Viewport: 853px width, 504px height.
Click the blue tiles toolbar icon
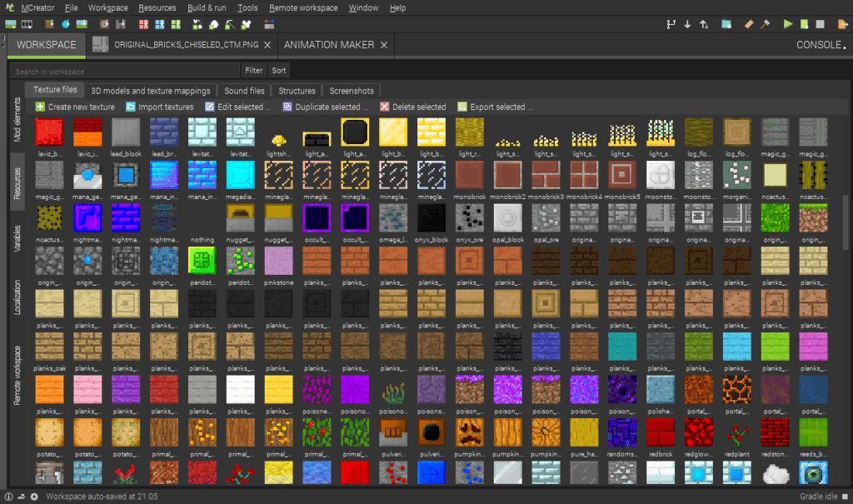click(159, 24)
